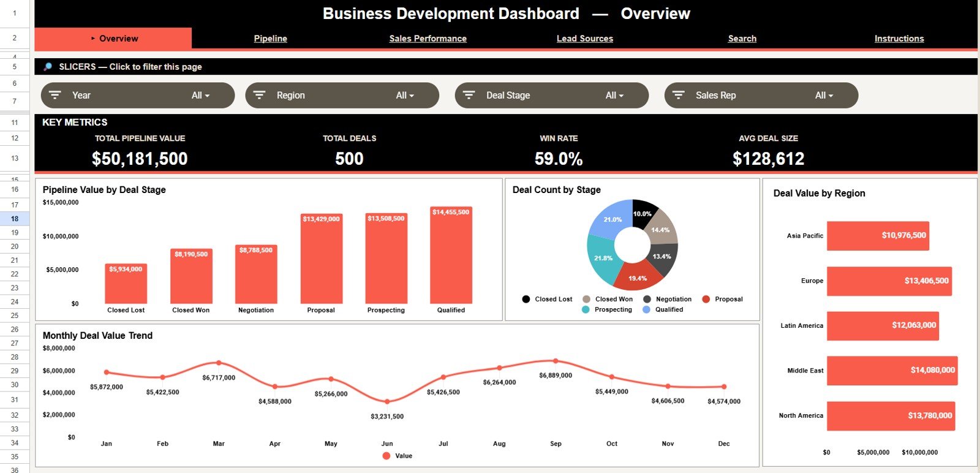This screenshot has width=980, height=473.
Task: Select the Proposal bar $13,429,000
Action: point(321,259)
